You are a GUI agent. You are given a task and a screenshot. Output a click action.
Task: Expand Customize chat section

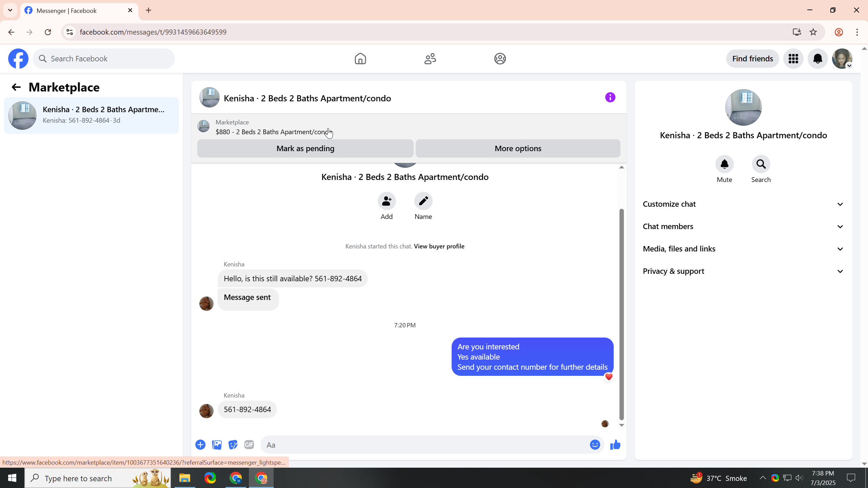[x=743, y=204]
